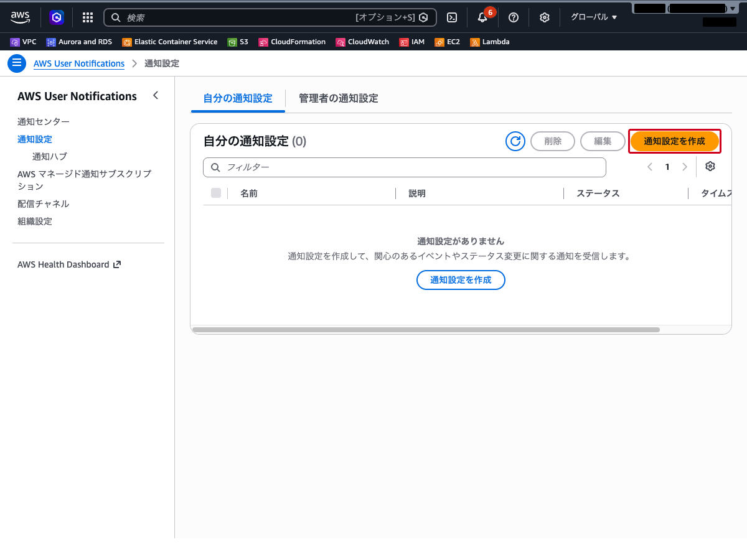Viewport: 747px width, 560px height.
Task: Open Elastic Container Service favorite shortcut
Action: click(170, 42)
